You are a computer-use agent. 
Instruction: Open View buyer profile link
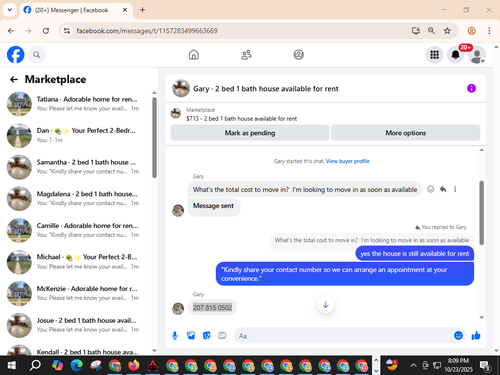tap(348, 161)
